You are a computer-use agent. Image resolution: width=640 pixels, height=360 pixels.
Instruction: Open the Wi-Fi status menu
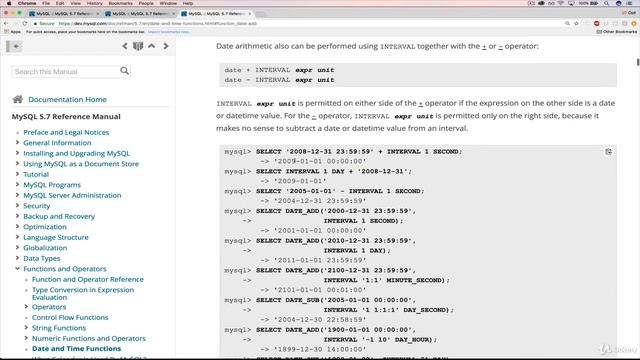561,3
